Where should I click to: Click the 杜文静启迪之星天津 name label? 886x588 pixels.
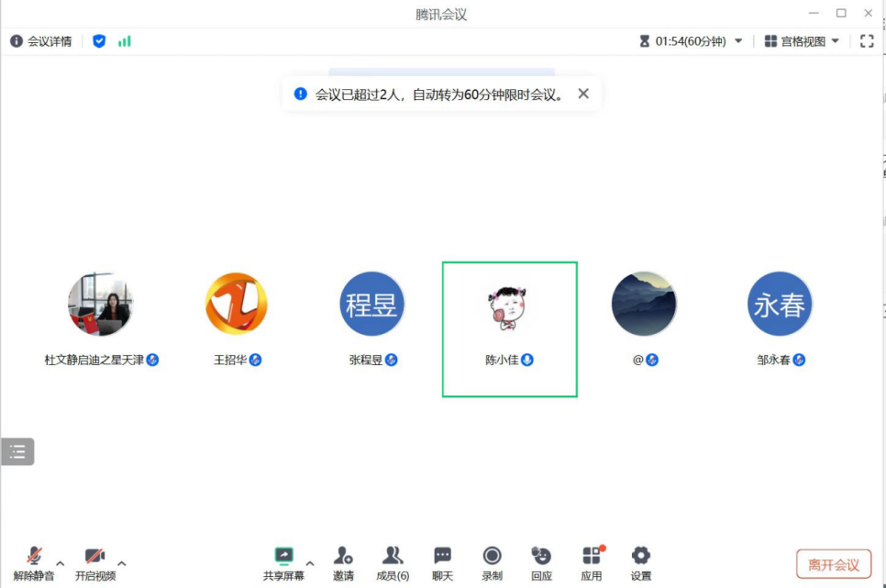coord(94,360)
